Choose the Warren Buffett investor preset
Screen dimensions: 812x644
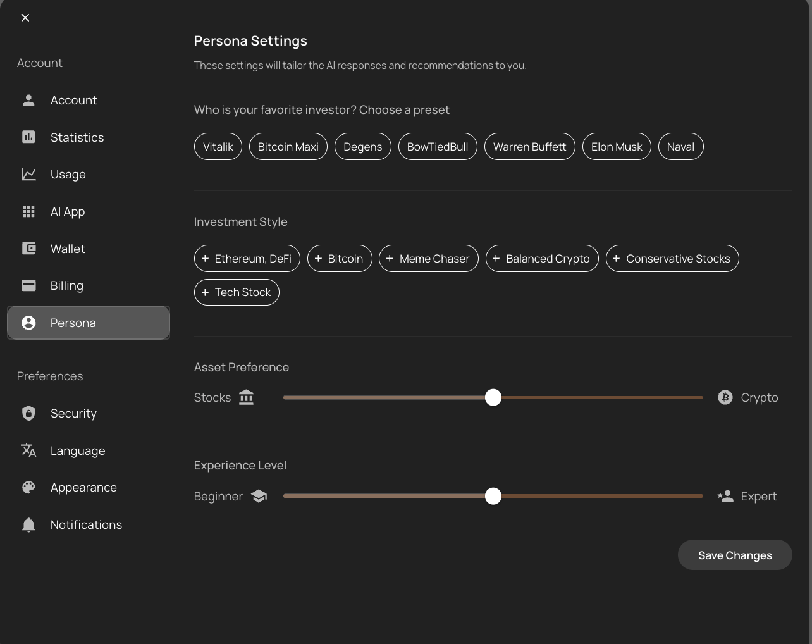click(x=529, y=147)
